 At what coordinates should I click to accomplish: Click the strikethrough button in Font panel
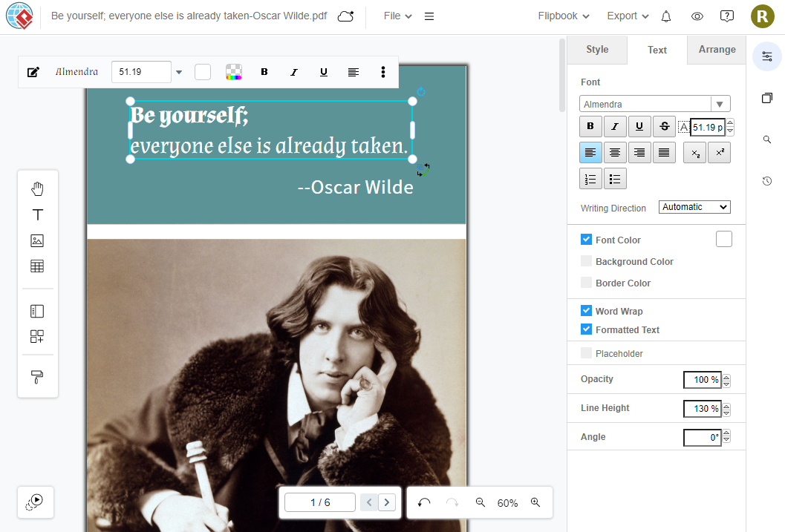(665, 126)
